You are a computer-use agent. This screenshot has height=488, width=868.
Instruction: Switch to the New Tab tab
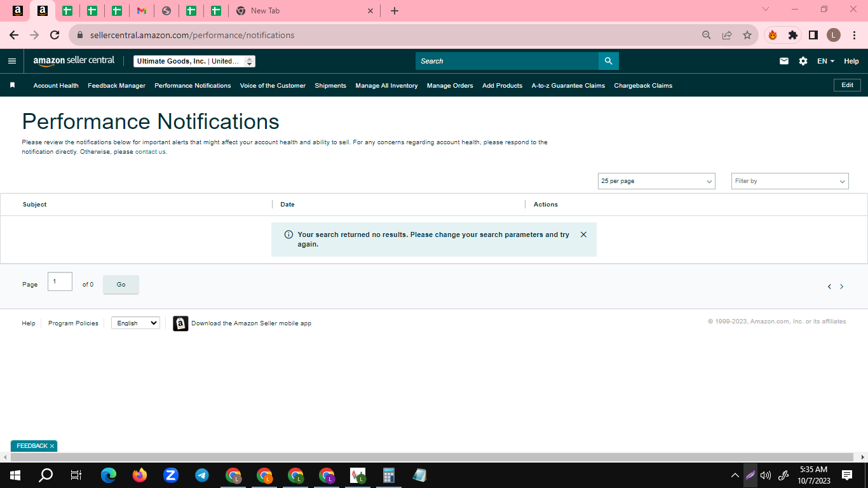tap(305, 11)
